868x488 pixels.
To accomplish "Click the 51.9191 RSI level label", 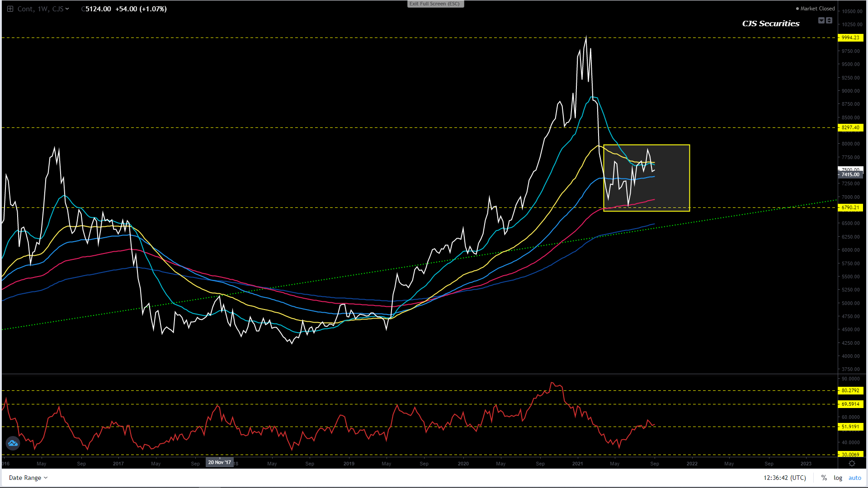I will [850, 427].
